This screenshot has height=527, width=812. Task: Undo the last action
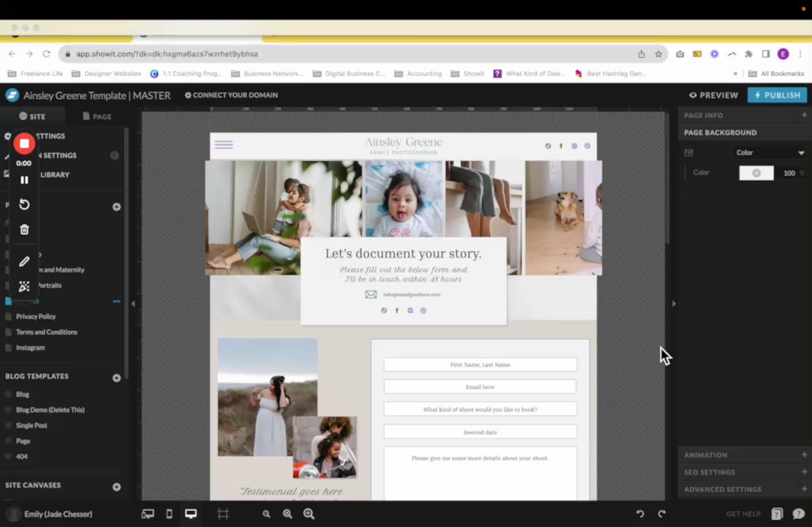click(640, 514)
